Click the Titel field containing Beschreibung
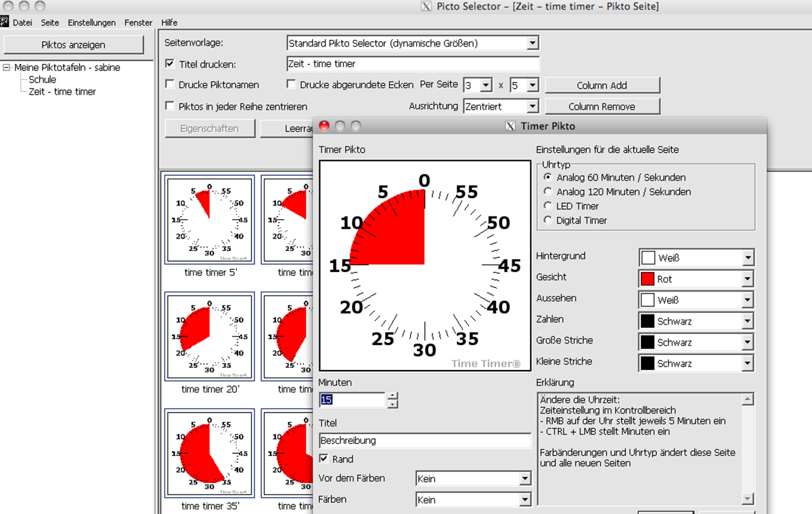812x514 pixels. point(425,440)
